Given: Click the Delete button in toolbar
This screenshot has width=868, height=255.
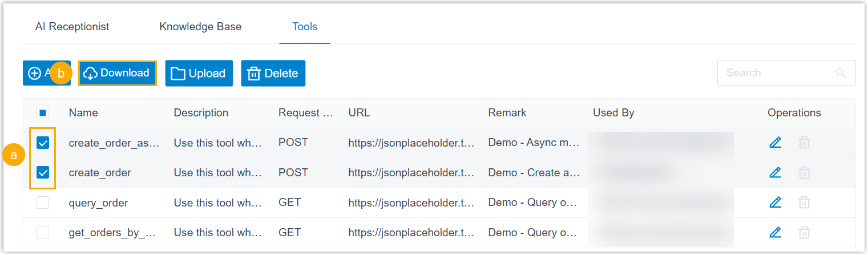Looking at the screenshot, I should [273, 73].
